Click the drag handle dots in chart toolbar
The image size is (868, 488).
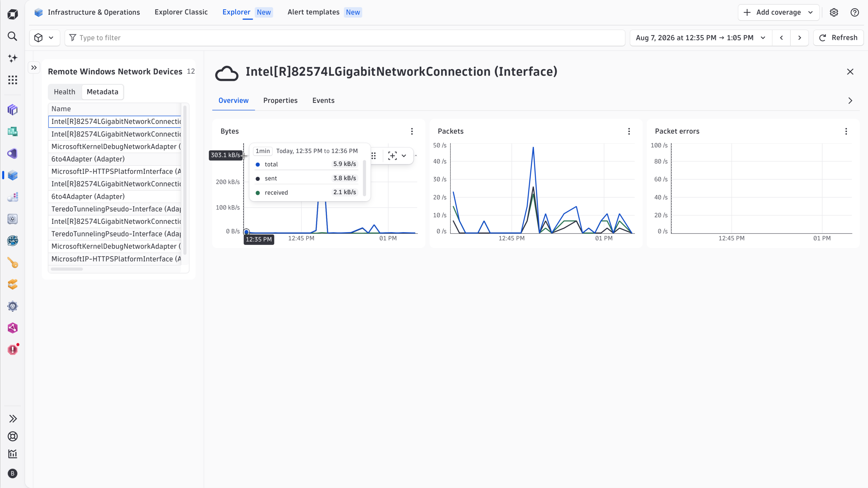pos(373,156)
